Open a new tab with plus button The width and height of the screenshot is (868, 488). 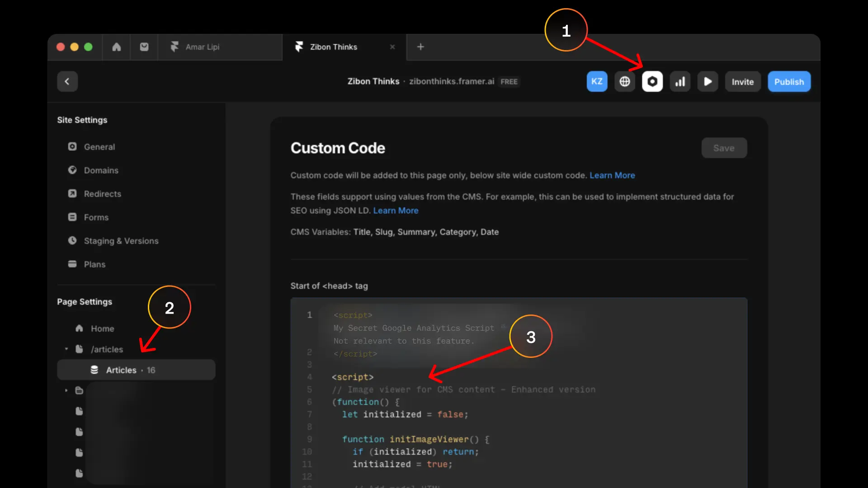(420, 47)
